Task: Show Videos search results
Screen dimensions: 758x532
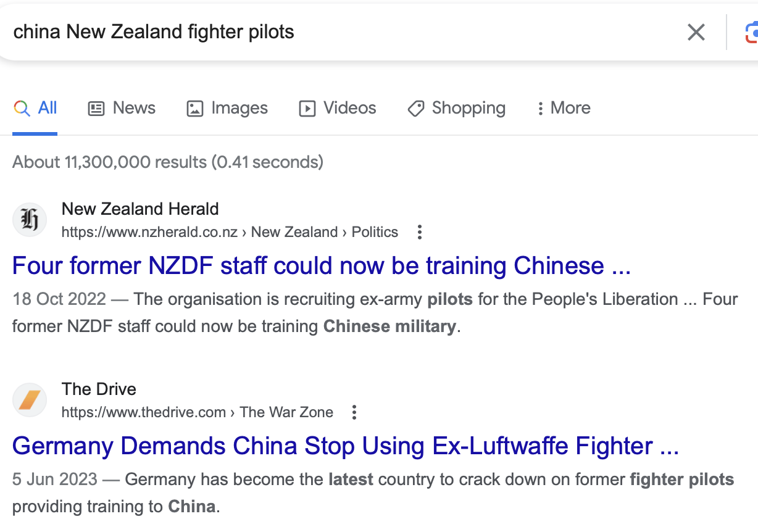Action: point(338,108)
